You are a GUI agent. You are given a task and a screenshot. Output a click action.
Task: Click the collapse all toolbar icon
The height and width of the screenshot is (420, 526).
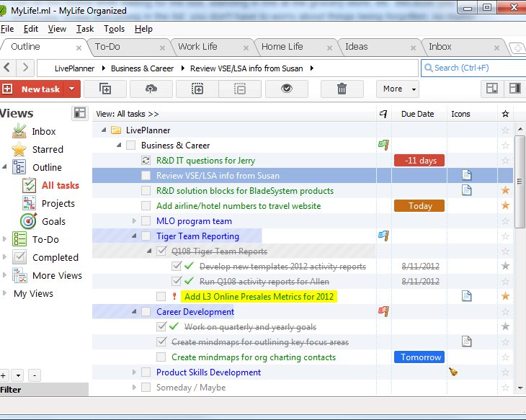[240, 89]
